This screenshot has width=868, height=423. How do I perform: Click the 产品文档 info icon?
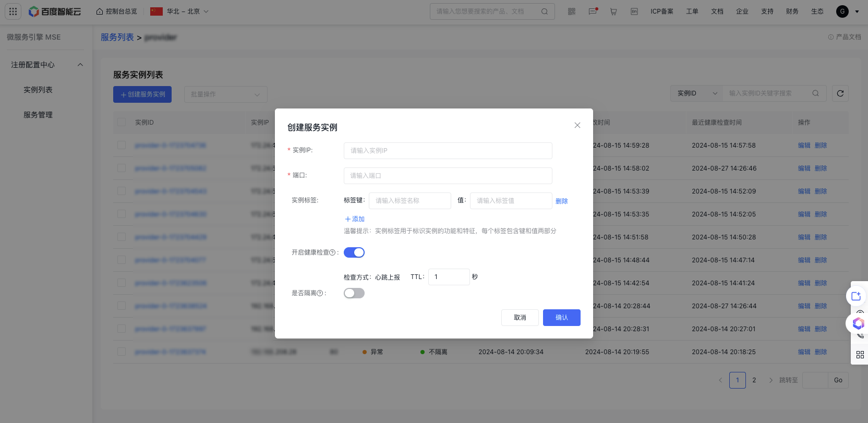(831, 37)
